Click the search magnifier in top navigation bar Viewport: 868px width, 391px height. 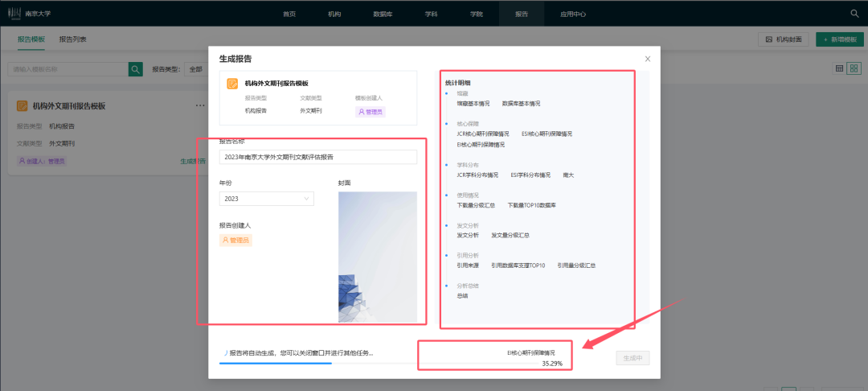pyautogui.click(x=854, y=14)
